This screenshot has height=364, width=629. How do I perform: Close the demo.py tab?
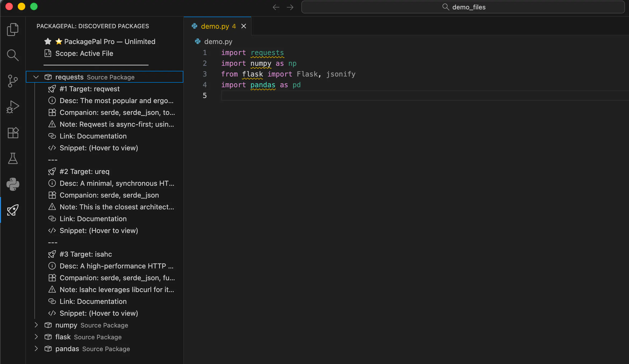pos(244,26)
